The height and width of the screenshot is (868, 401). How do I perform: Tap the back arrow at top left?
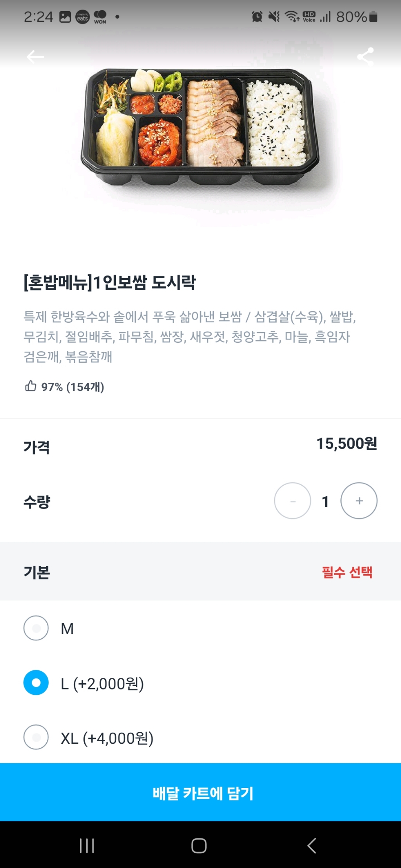click(x=35, y=57)
